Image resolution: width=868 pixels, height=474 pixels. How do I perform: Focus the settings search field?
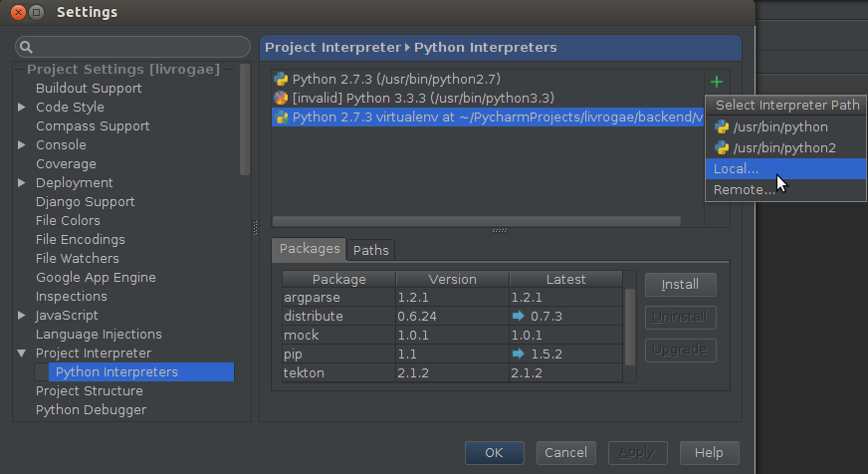[x=132, y=47]
